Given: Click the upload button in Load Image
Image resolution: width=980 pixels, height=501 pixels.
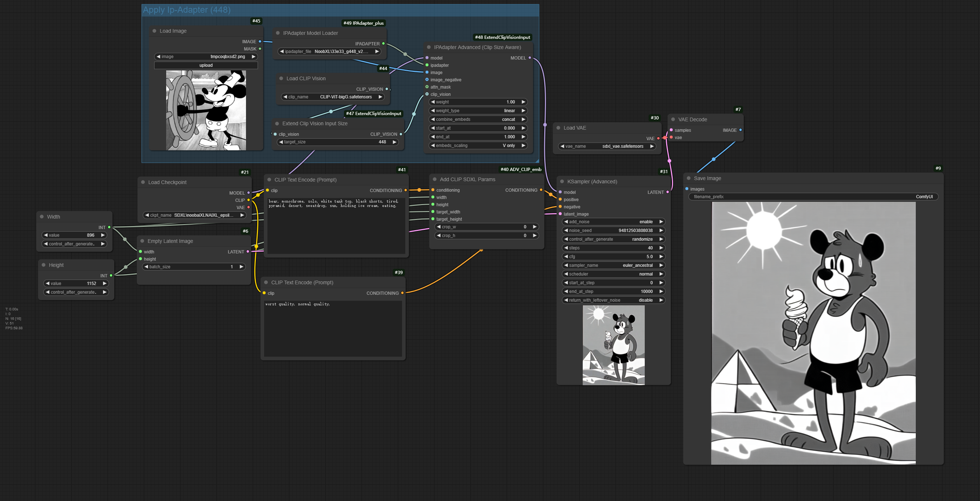Looking at the screenshot, I should point(206,65).
